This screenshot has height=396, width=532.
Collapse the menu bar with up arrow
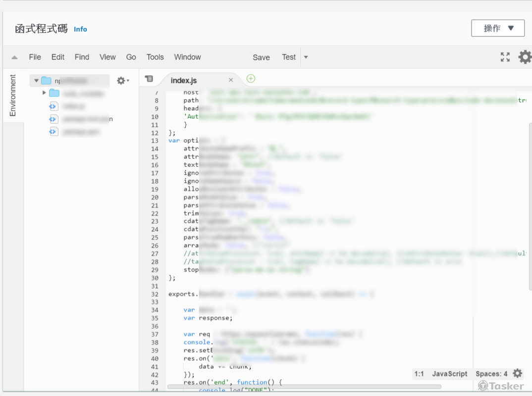pyautogui.click(x=14, y=57)
